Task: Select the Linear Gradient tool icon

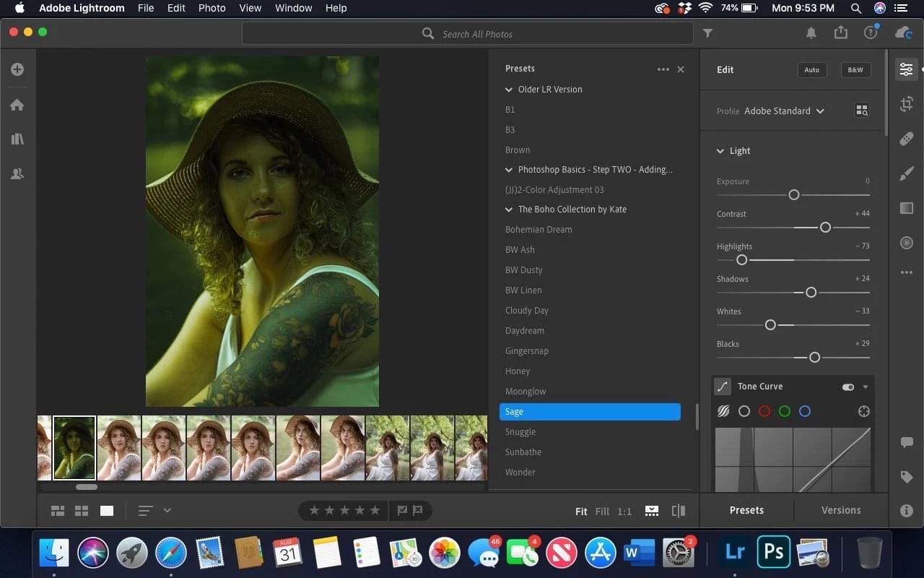Action: click(x=907, y=208)
